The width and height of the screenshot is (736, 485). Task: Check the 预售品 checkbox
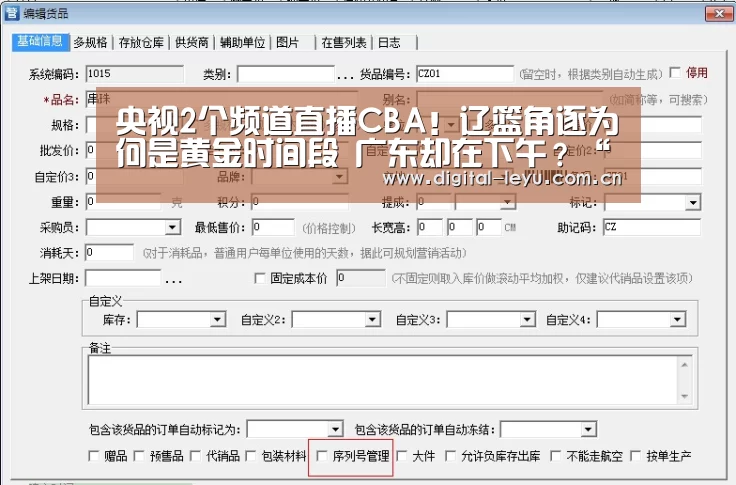coord(139,456)
